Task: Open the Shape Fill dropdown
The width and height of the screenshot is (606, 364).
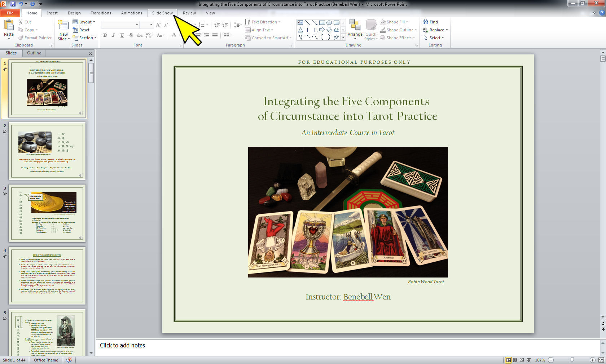Action: pos(394,22)
